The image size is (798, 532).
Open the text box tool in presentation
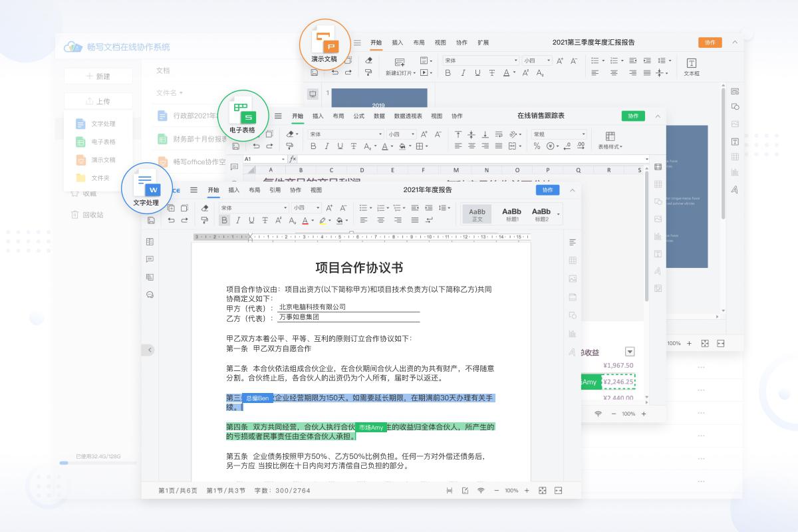(x=692, y=66)
